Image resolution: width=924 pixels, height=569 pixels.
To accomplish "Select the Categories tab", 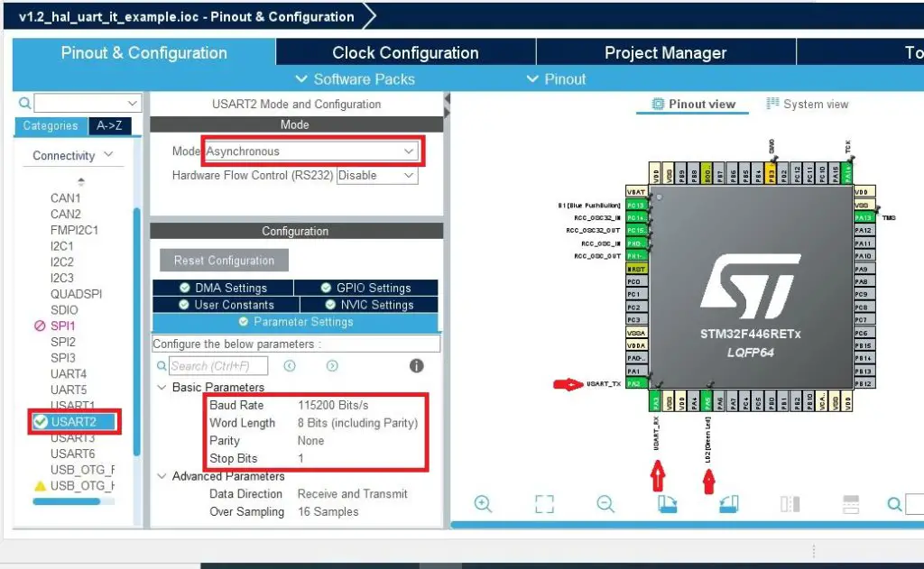I will [51, 125].
